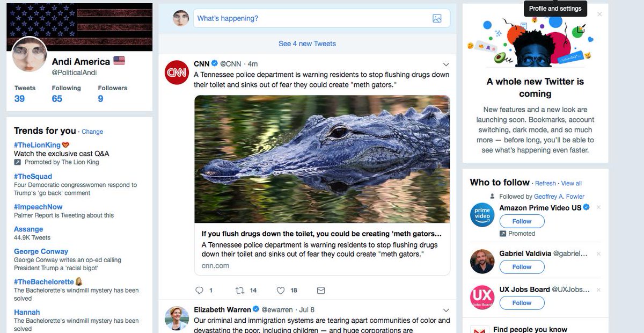This screenshot has width=644, height=333.
Task: Dismiss the new Twitter announcement card
Action: [599, 15]
